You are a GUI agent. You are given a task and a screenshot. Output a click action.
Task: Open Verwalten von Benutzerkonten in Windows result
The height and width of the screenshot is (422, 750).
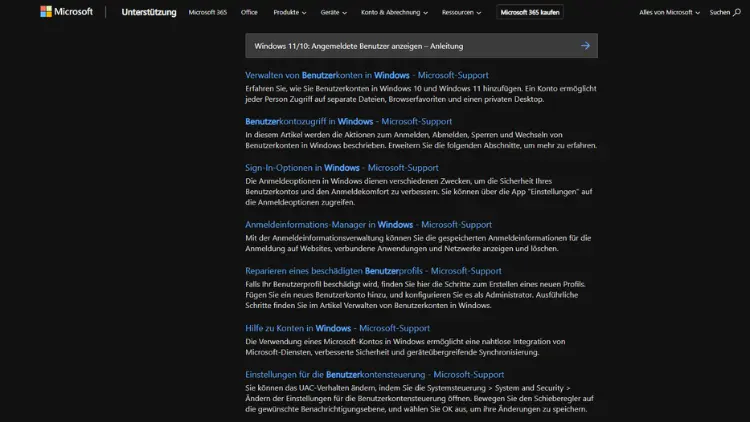click(367, 75)
